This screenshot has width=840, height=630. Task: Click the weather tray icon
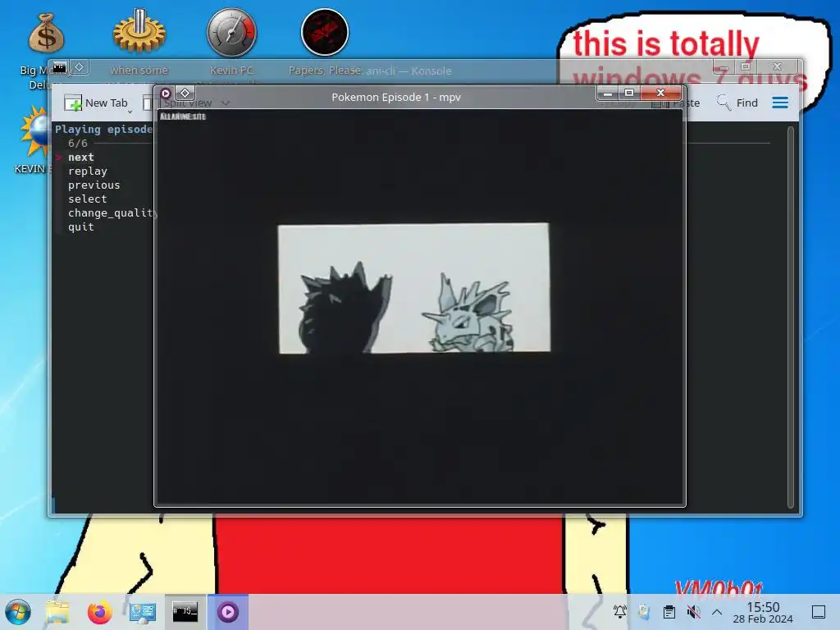coord(644,612)
